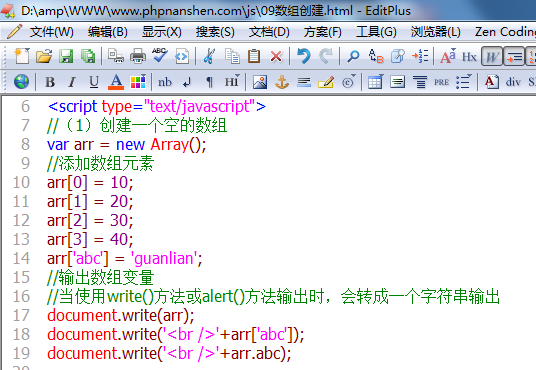The width and height of the screenshot is (536, 370).
Task: Cut selection with the scissors icon
Action: click(209, 56)
